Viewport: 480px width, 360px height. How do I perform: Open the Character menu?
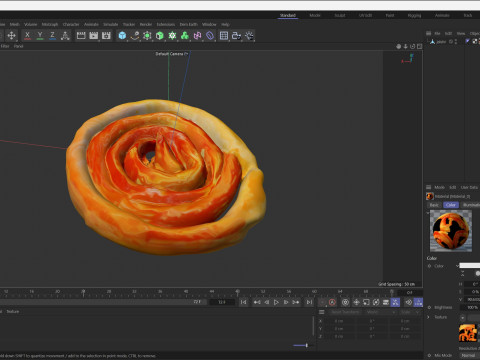coord(71,24)
